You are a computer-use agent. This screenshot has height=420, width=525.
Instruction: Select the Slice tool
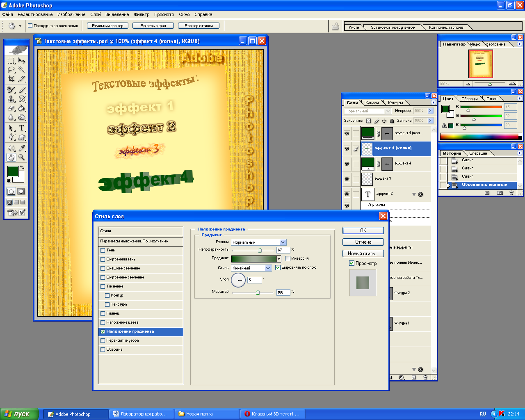tap(22, 79)
